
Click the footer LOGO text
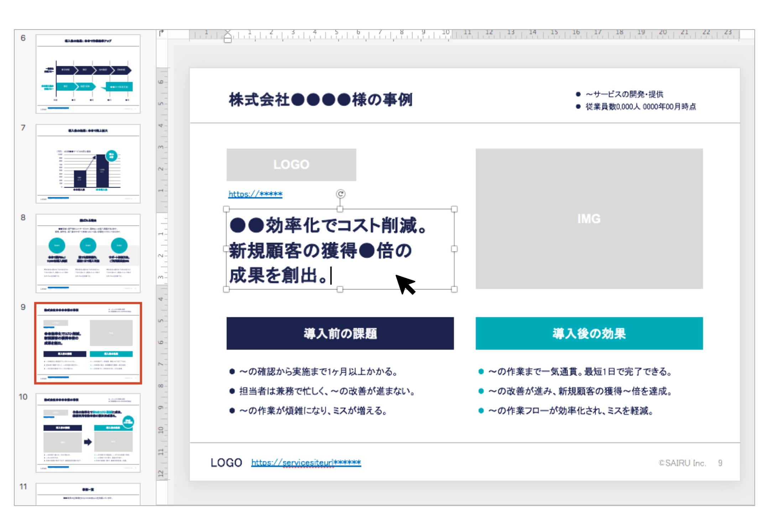click(x=226, y=463)
